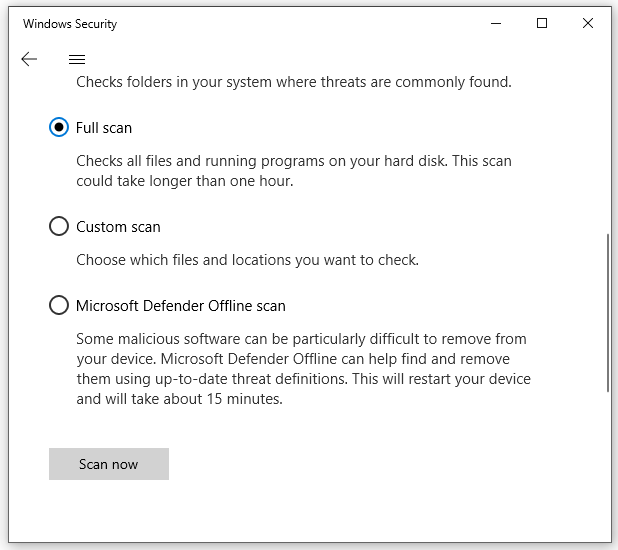Click the Windows Security title text
The height and width of the screenshot is (550, 618).
click(70, 23)
